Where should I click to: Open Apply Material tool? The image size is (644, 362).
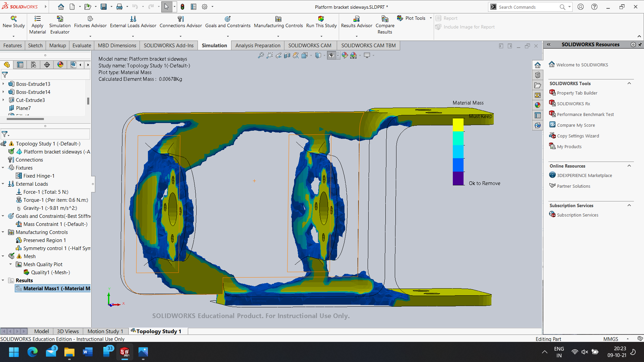(x=38, y=25)
